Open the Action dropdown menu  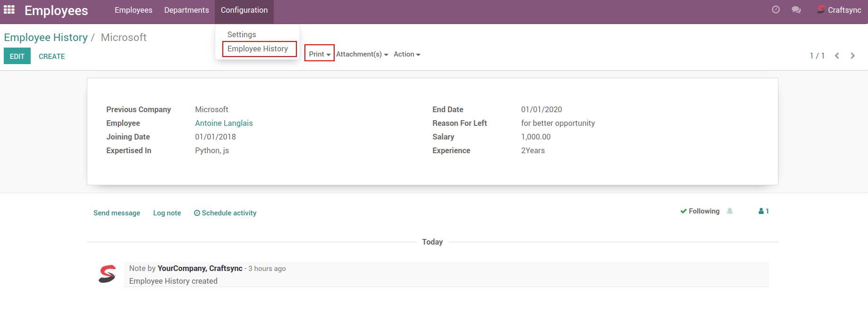407,54
